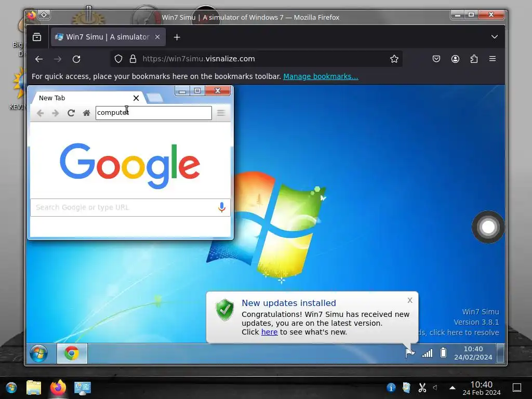The image size is (532, 399).
Task: Check battery tray icon in simulator
Action: pyautogui.click(x=443, y=353)
